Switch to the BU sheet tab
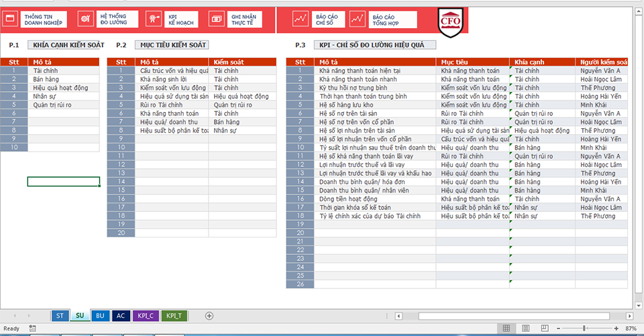 (100, 315)
